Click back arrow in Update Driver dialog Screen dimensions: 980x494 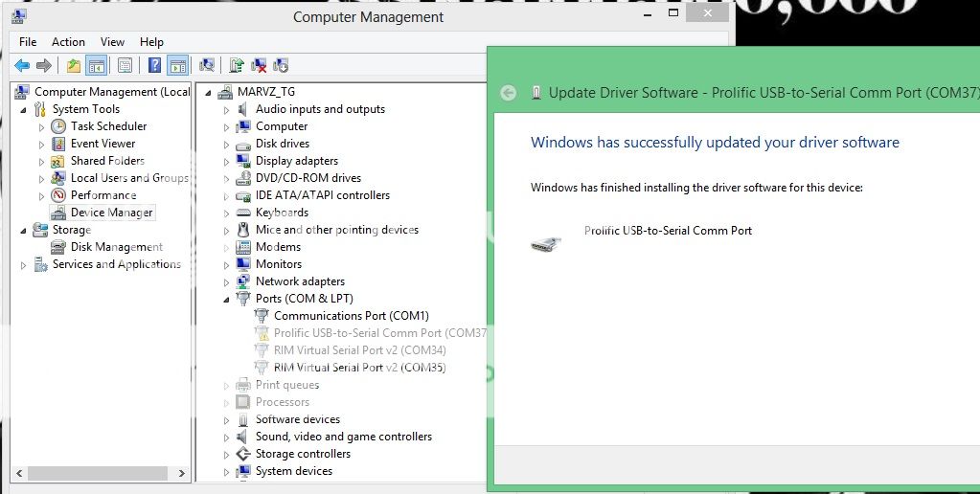[509, 93]
